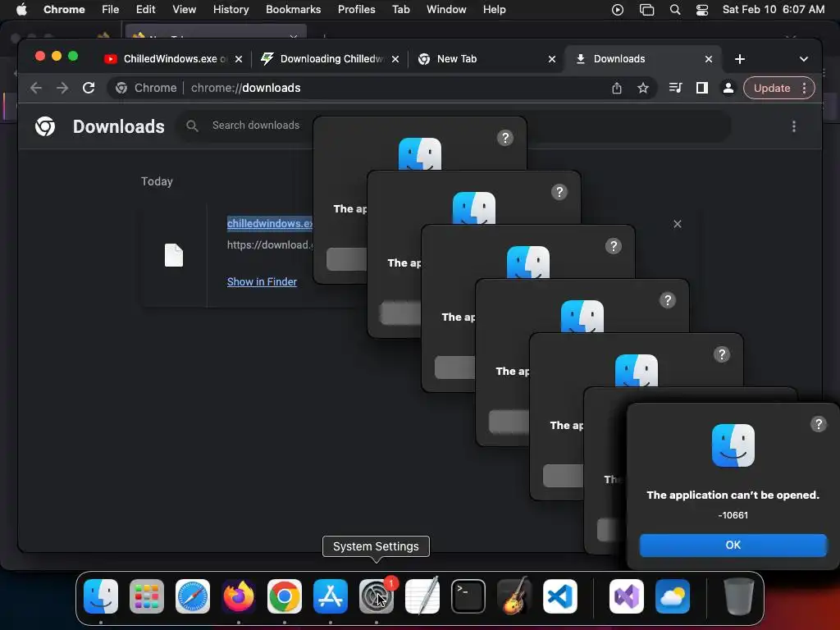The width and height of the screenshot is (840, 630).
Task: Open the media controls icon in the toolbar
Action: [676, 88]
